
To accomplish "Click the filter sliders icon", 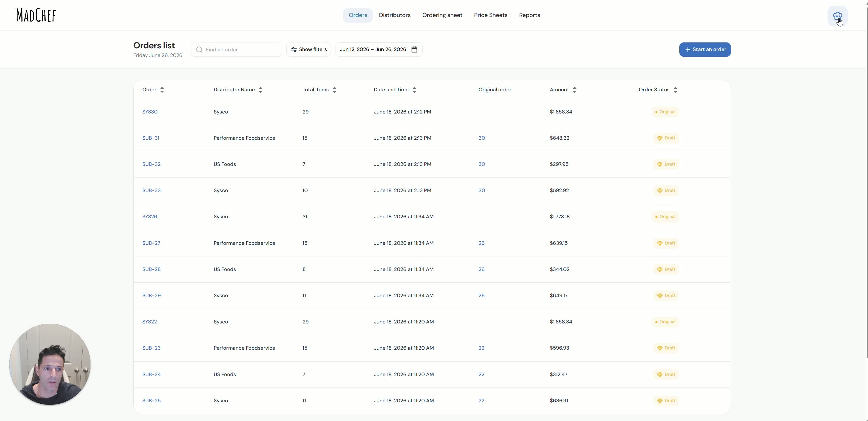I will pyautogui.click(x=294, y=50).
